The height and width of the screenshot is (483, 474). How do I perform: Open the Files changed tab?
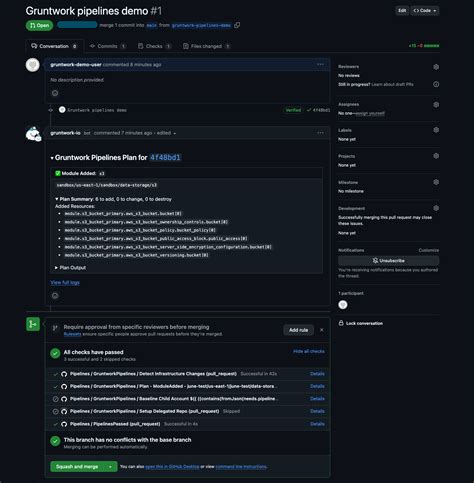[x=206, y=46]
